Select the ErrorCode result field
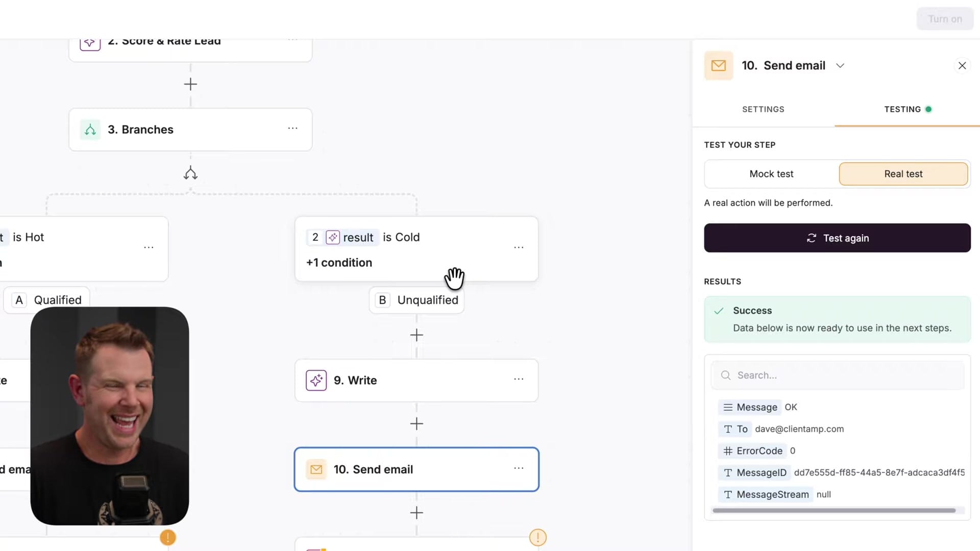The width and height of the screenshot is (980, 551). 752,451
